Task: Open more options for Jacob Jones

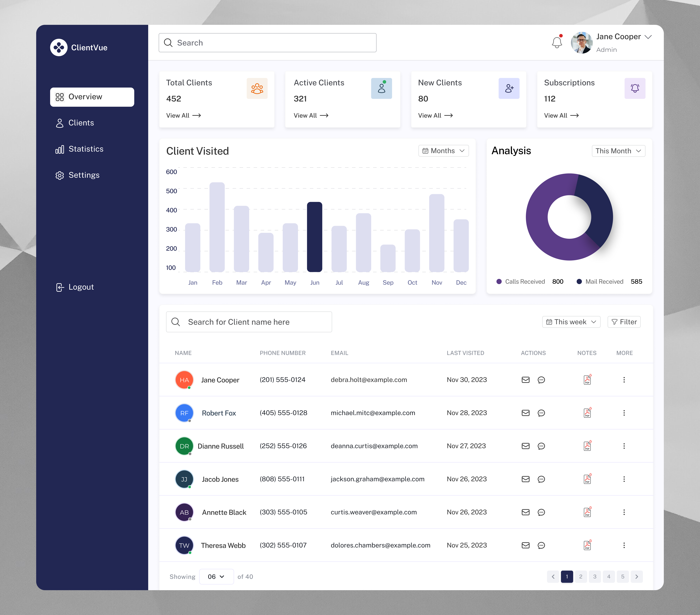Action: tap(624, 479)
